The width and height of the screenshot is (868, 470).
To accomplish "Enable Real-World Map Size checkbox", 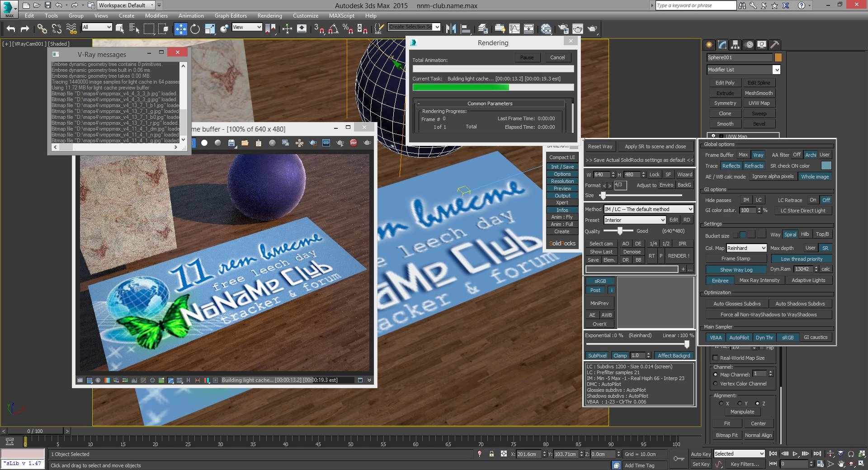I will pos(715,358).
